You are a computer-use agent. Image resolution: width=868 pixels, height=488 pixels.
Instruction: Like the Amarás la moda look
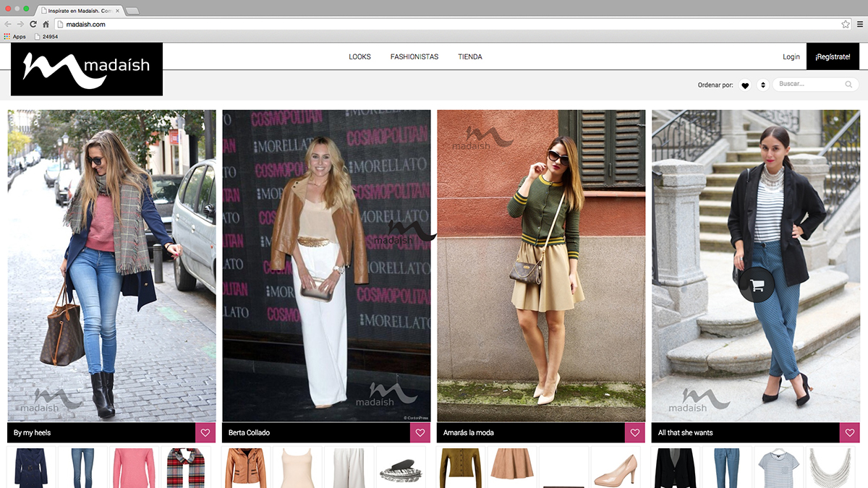pos(635,433)
